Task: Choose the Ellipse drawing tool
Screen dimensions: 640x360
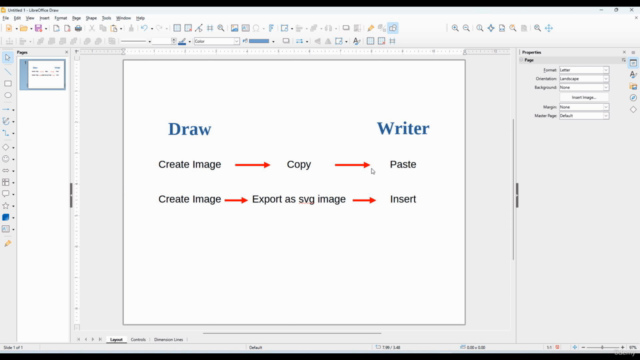Action: (x=8, y=95)
